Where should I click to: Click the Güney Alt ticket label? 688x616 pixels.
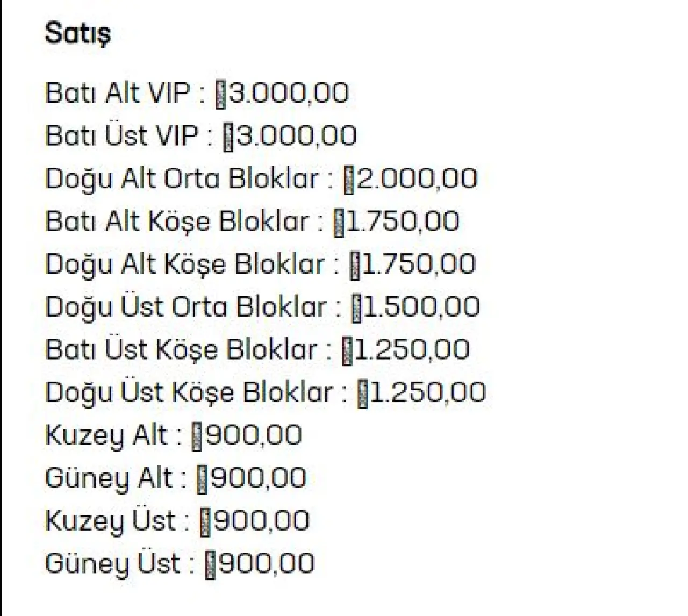click(x=109, y=478)
